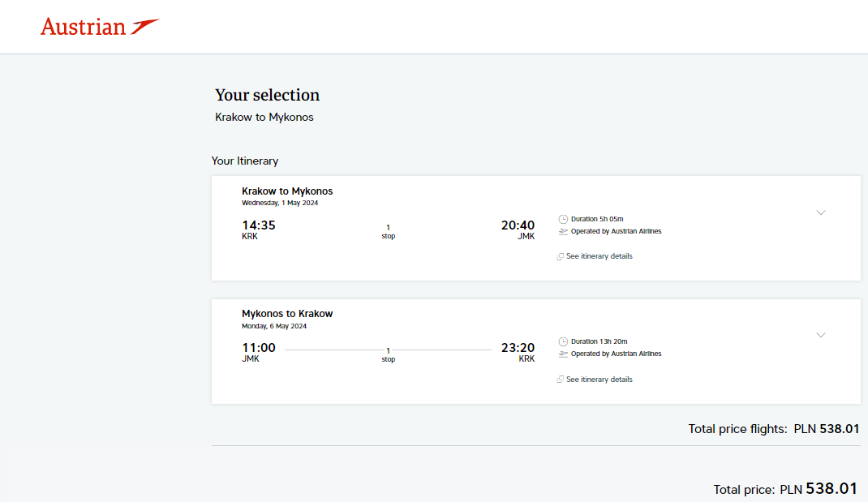
Task: Click the Your selection heading
Action: pos(268,95)
